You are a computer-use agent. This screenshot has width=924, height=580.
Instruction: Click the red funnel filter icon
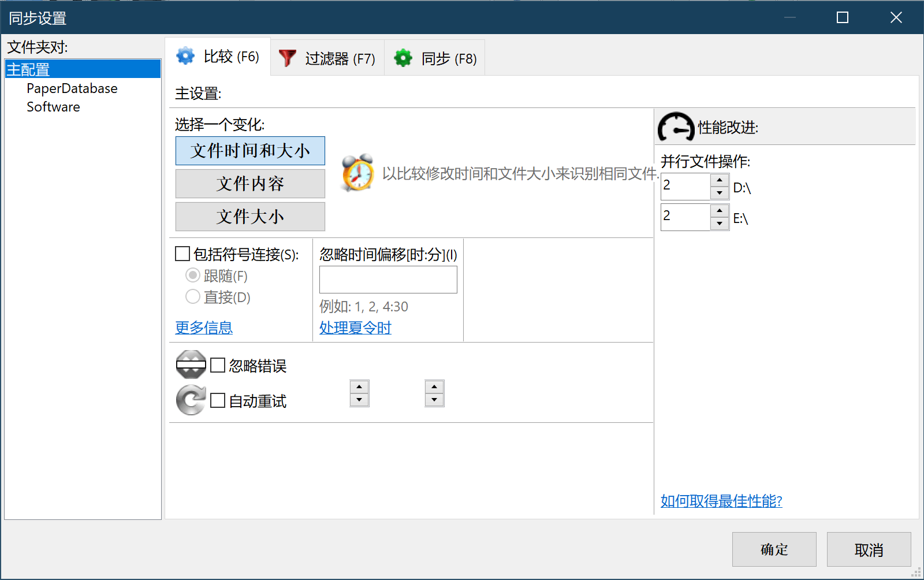(287, 58)
